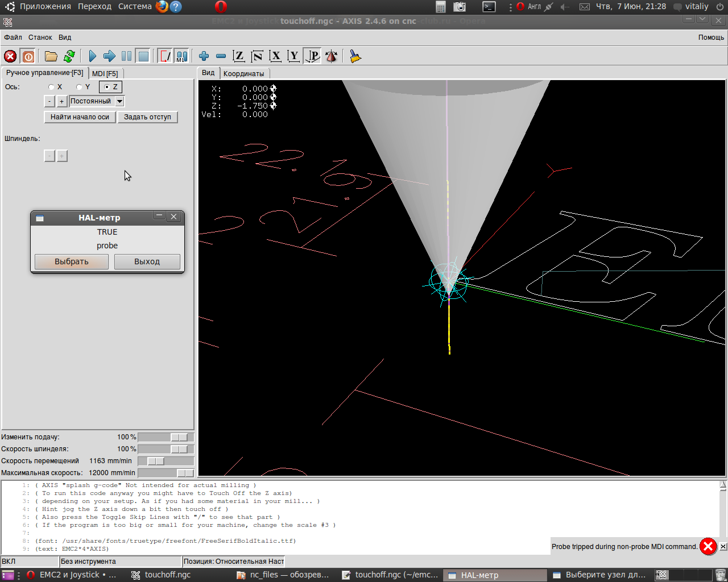Open the jog increment dropdown
728x582 pixels.
(x=119, y=101)
